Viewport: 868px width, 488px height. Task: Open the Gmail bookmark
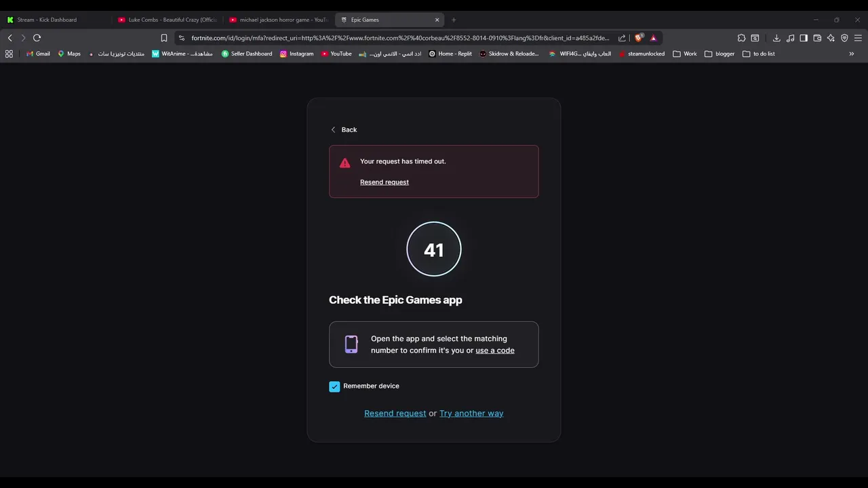38,54
